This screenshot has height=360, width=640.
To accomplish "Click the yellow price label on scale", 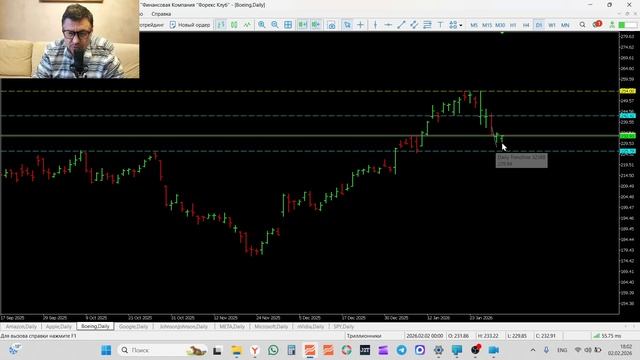I will click(627, 91).
